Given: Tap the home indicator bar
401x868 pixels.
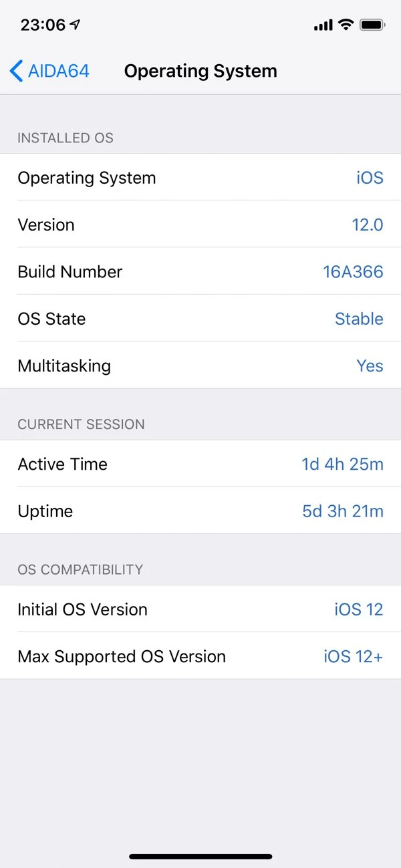Looking at the screenshot, I should click(200, 856).
